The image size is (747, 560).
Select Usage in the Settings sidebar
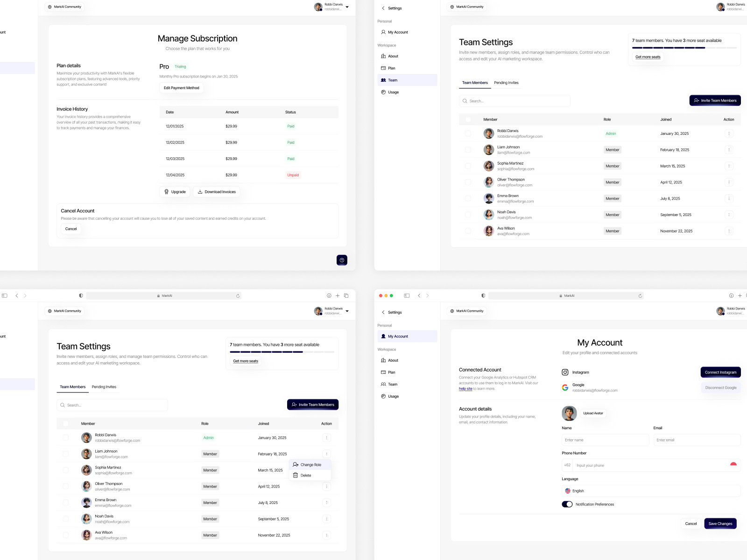click(393, 92)
